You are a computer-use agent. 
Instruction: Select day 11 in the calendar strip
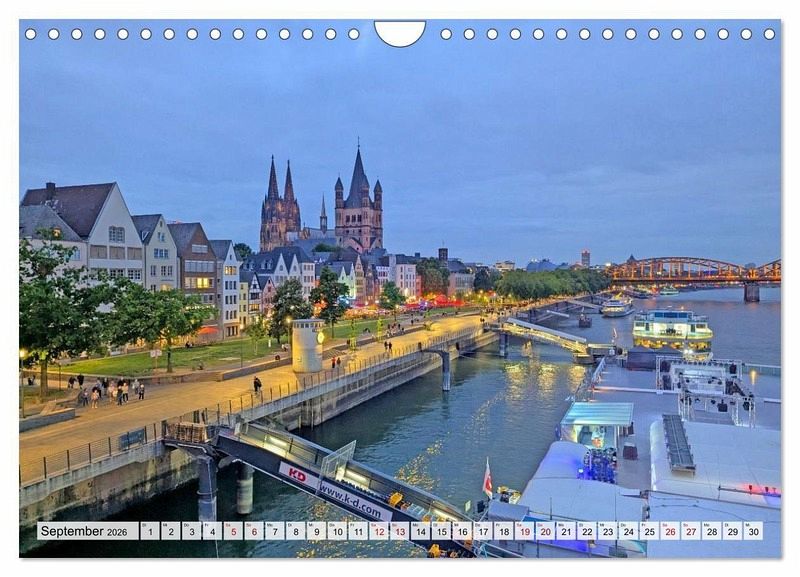[358, 531]
